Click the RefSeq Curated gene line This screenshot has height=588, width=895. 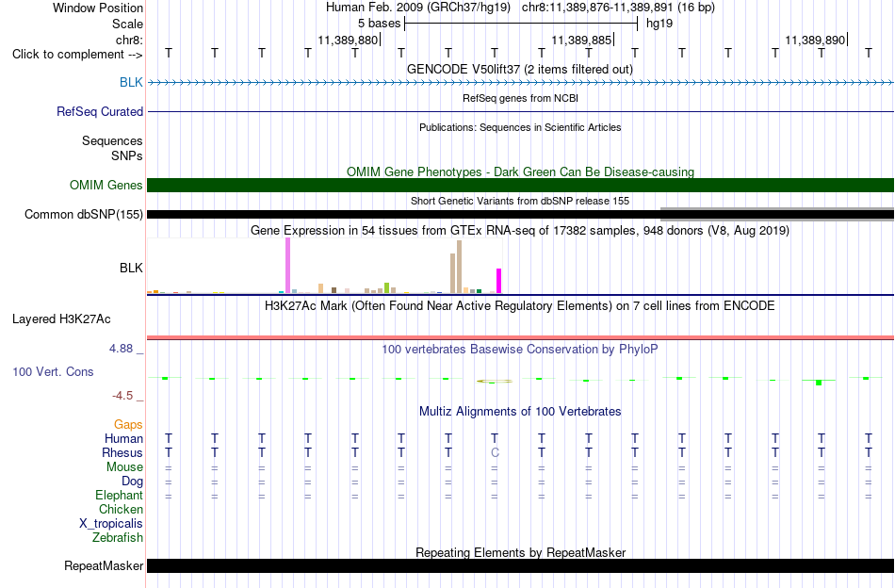click(520, 111)
